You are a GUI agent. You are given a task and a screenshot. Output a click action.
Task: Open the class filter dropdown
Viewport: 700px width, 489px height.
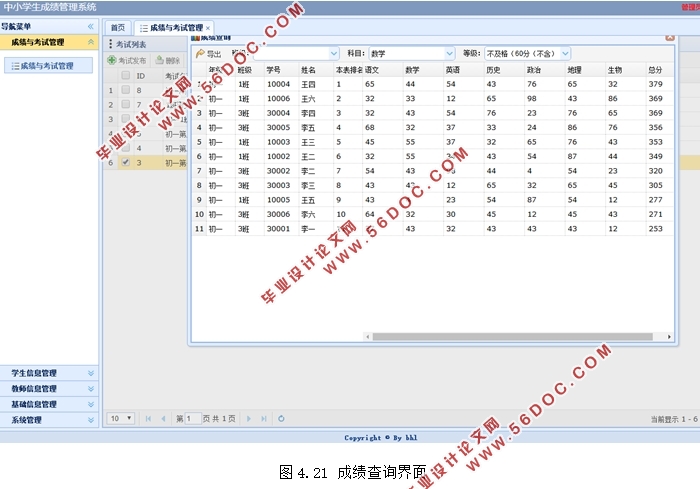[x=333, y=54]
